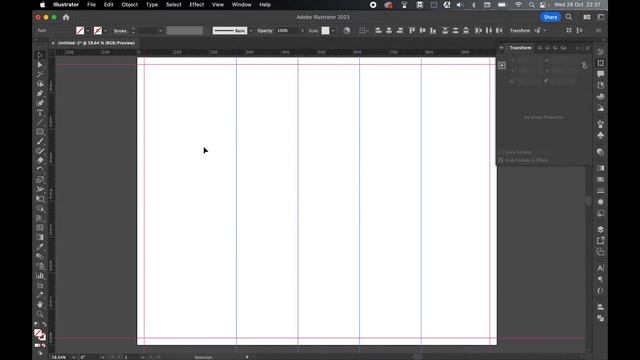Select the Column Graph tool
Screen dimensions: 640x360
[x=40, y=276]
